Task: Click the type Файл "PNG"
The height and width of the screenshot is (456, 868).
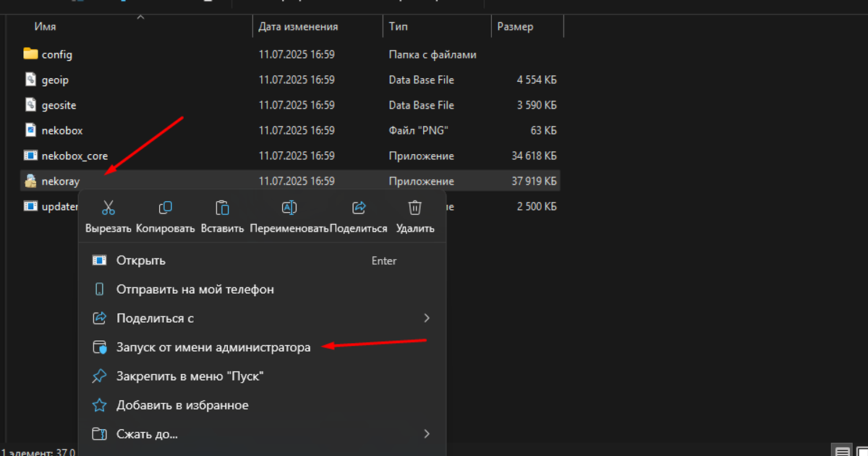Action: tap(419, 130)
